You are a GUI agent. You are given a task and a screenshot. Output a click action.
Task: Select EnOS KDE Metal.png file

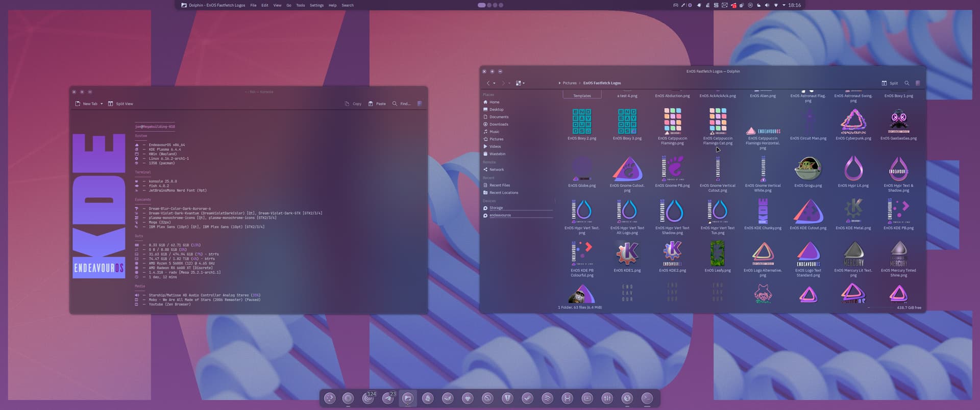point(853,214)
